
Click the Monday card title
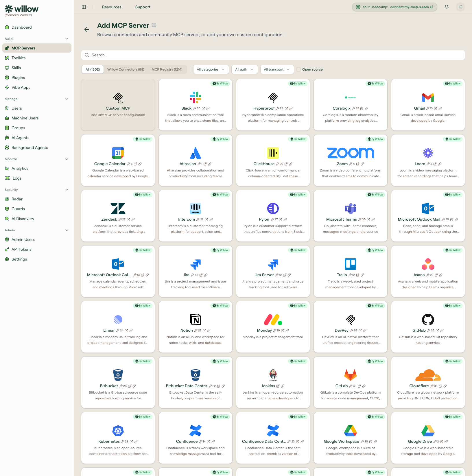coord(264,331)
